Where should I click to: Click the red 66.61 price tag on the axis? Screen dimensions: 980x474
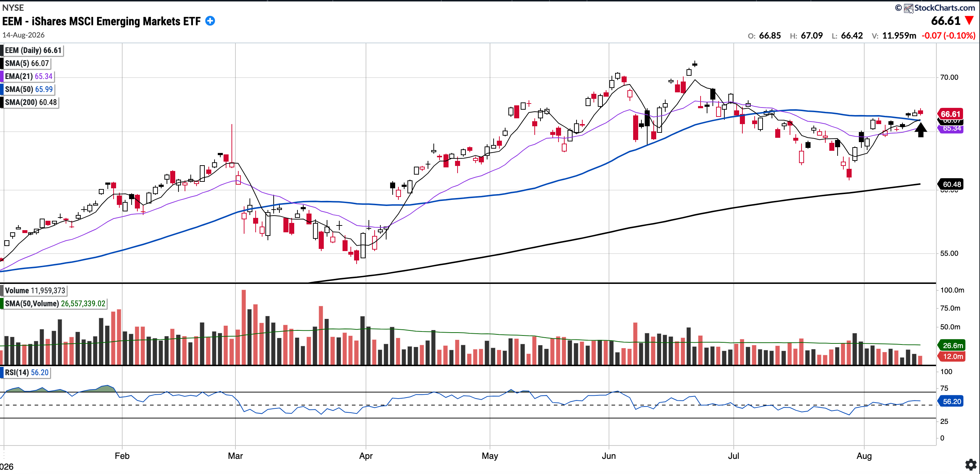pos(950,114)
